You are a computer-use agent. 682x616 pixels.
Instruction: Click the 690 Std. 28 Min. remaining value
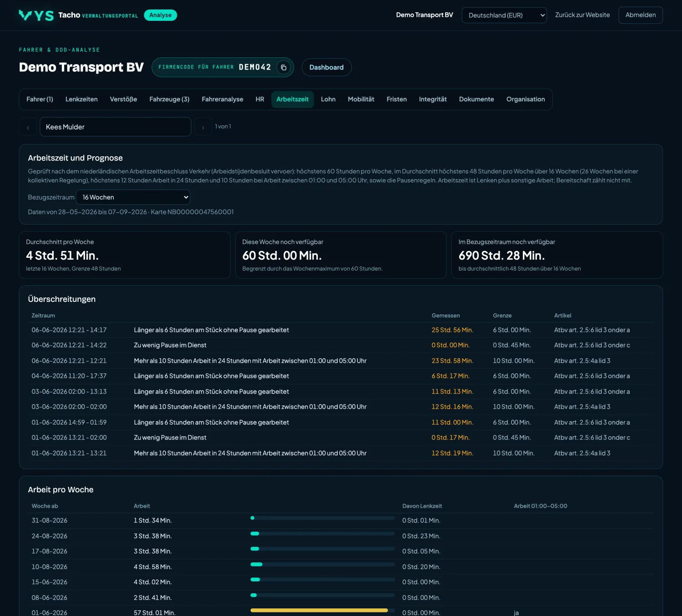[501, 255]
